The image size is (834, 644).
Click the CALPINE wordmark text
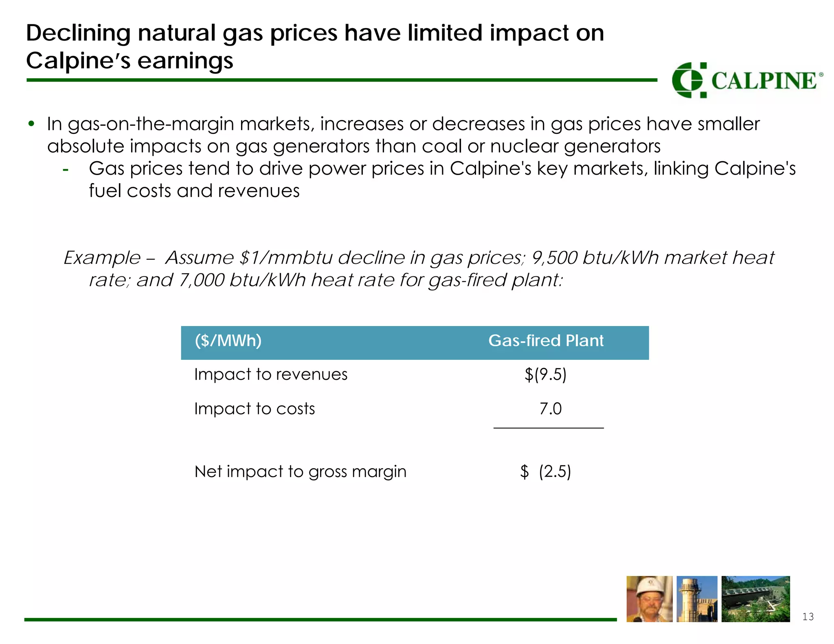coord(764,81)
